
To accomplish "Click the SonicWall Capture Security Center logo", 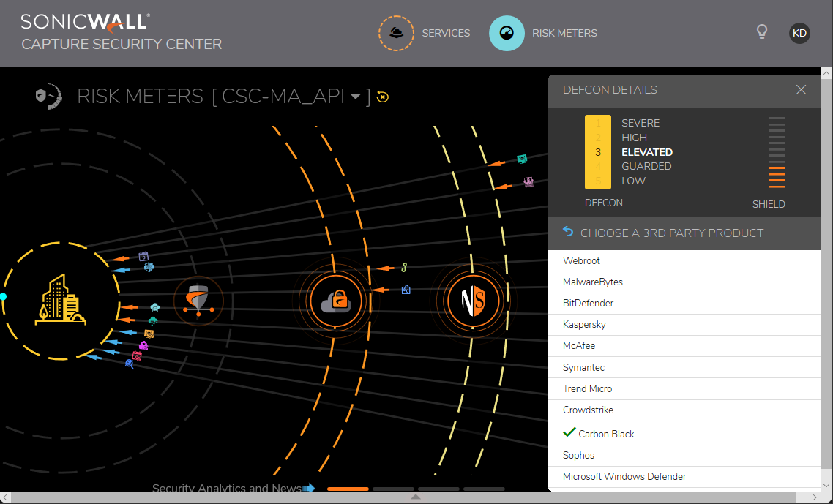I will [121, 32].
